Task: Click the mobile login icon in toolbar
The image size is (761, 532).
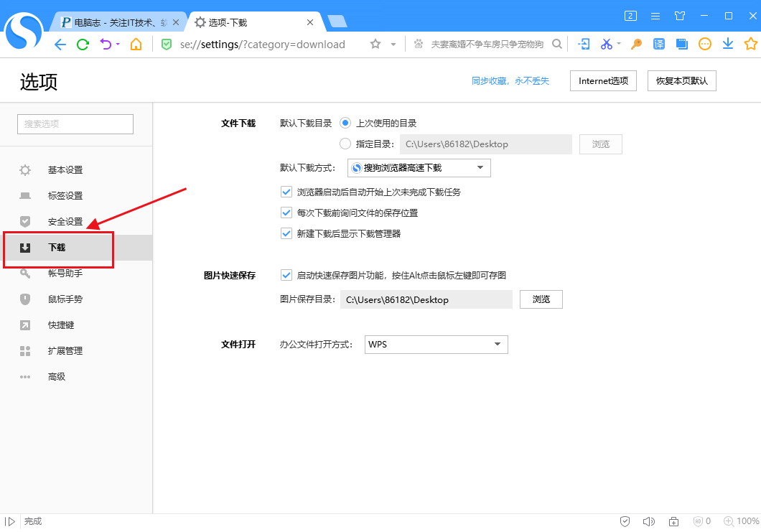Action: coord(584,44)
